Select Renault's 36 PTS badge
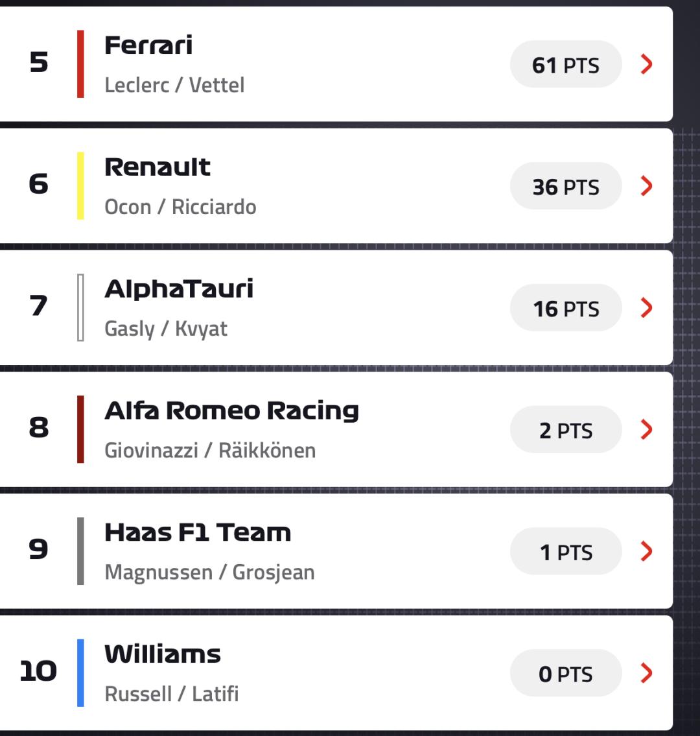 pyautogui.click(x=566, y=187)
